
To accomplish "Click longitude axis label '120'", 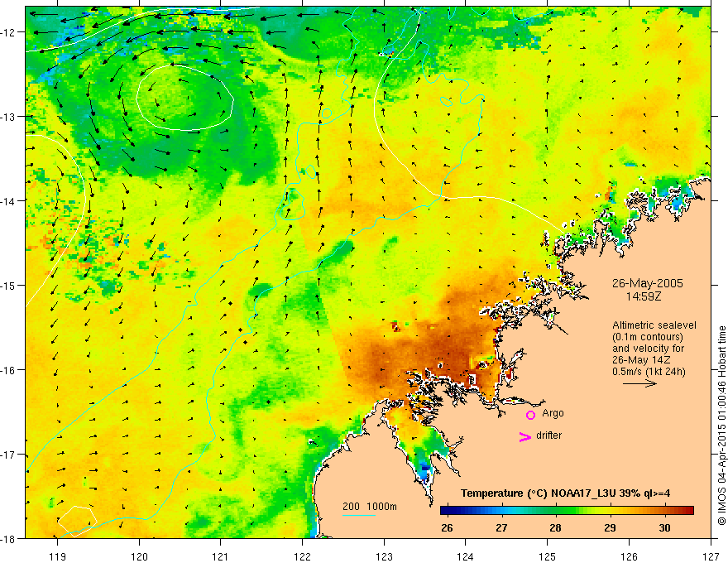I will point(139,556).
